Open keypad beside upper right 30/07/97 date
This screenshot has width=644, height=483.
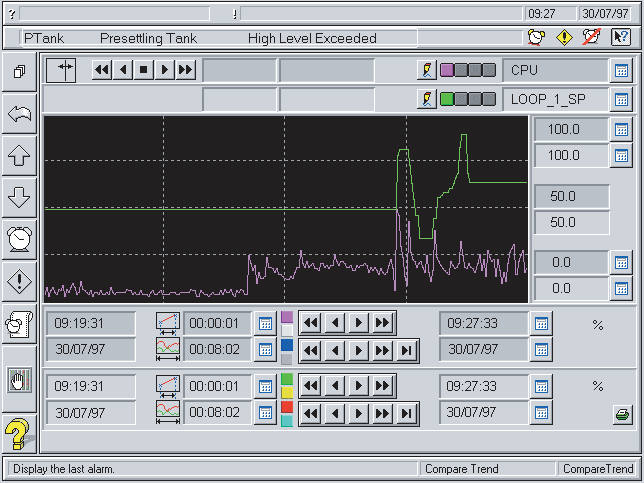pos(541,350)
